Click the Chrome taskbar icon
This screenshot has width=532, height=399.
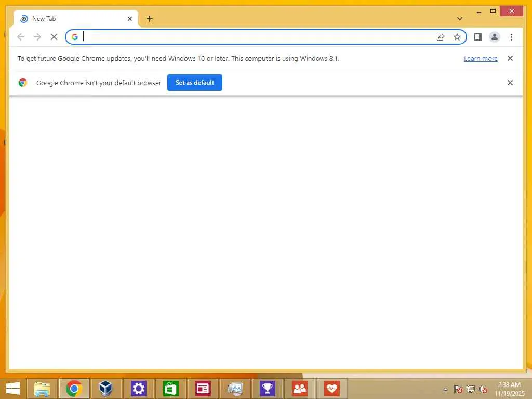(x=74, y=389)
